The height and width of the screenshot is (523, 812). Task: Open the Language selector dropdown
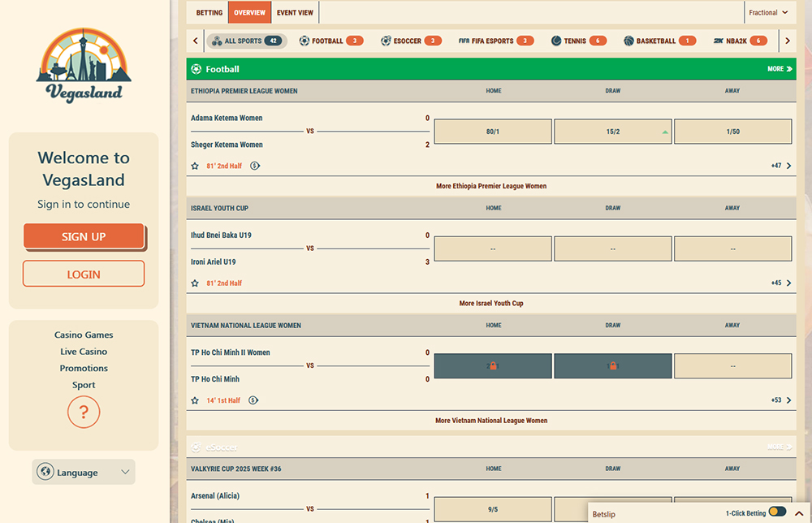point(84,472)
